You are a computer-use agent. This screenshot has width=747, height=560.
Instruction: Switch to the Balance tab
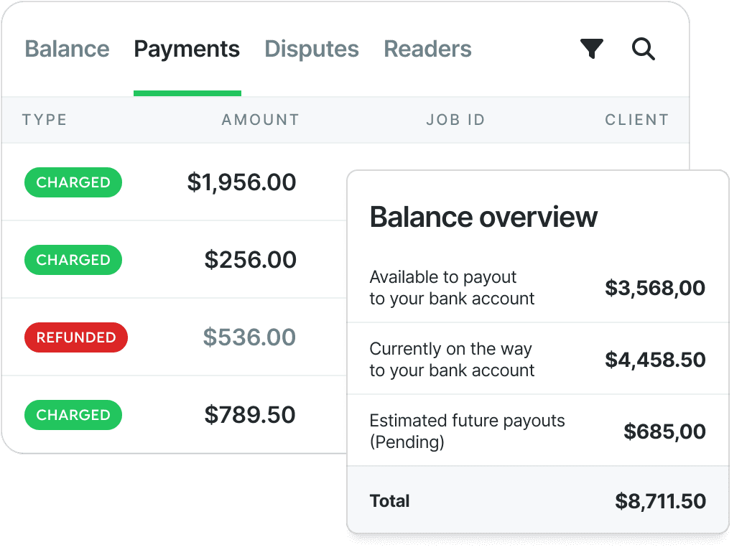point(68,49)
